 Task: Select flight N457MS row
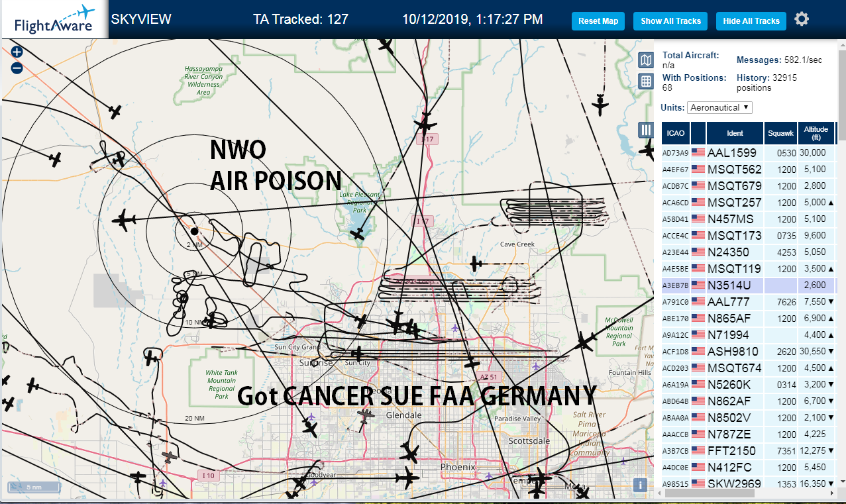[x=748, y=219]
